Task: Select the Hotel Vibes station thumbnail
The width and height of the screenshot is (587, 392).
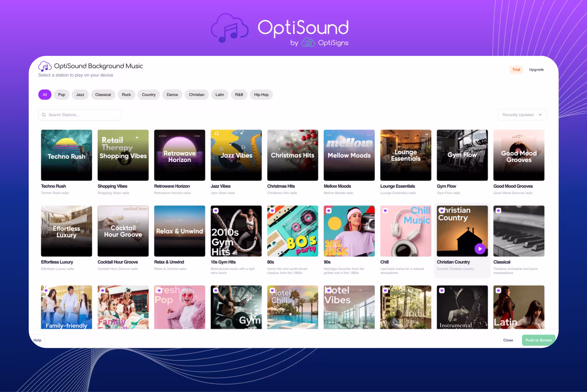Action: 349,307
